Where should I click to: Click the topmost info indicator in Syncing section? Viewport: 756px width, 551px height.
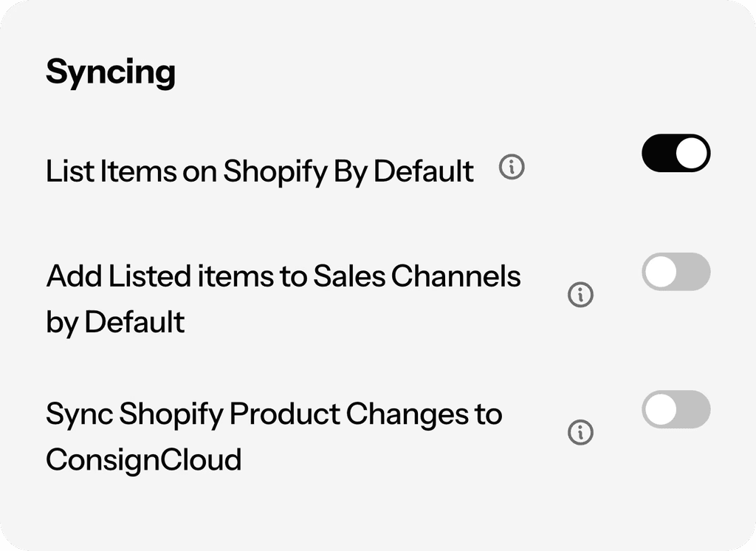(513, 168)
